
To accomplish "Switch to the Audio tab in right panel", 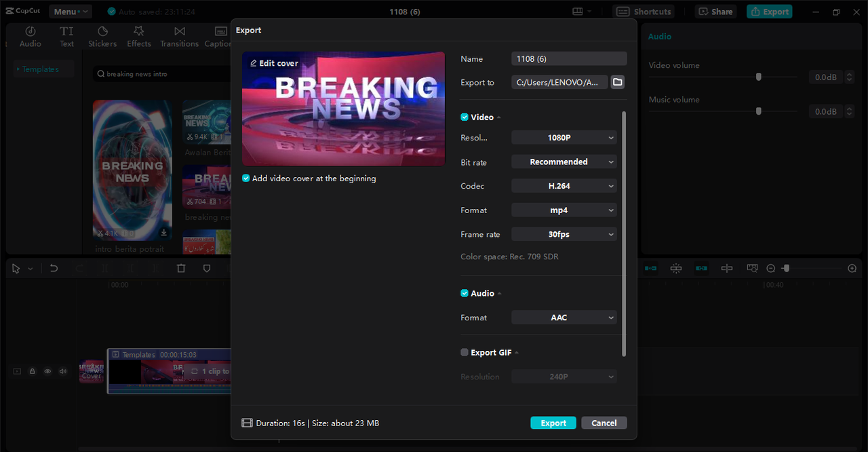I will (x=660, y=37).
